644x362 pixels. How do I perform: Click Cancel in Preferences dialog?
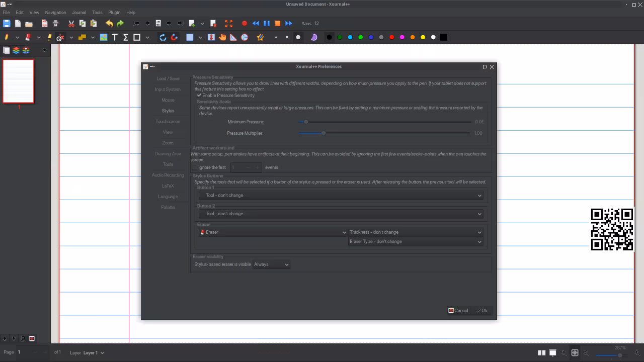tap(458, 311)
